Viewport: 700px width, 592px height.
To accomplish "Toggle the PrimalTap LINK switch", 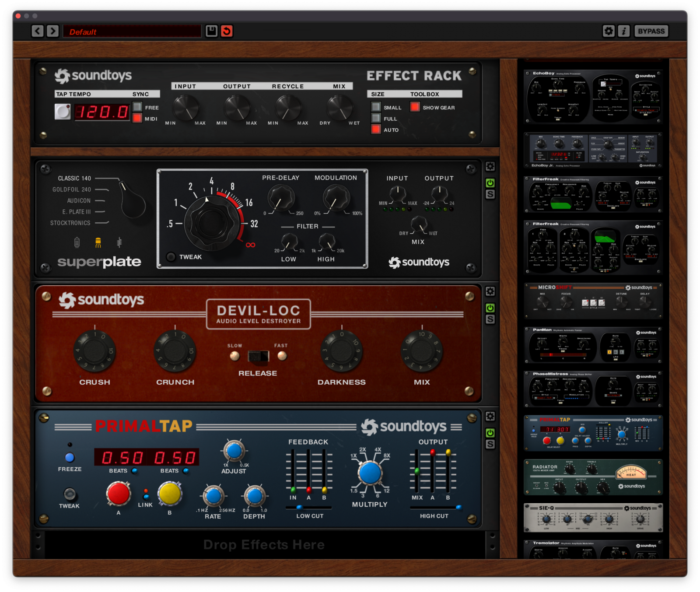I will click(146, 494).
